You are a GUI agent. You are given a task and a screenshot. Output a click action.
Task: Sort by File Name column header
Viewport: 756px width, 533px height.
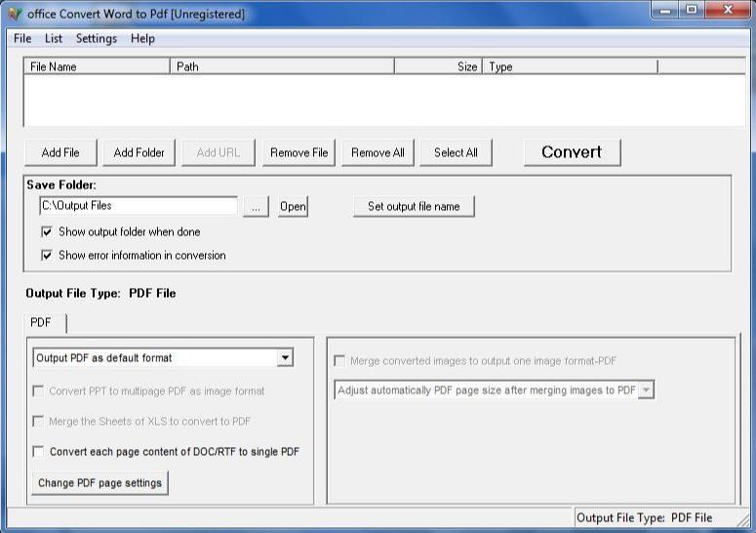click(97, 66)
